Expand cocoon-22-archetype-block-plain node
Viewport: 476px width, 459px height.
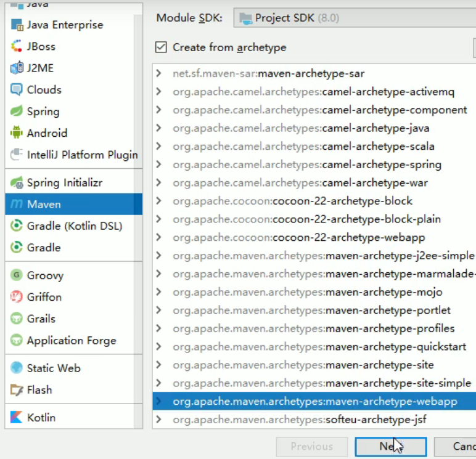pyautogui.click(x=158, y=219)
